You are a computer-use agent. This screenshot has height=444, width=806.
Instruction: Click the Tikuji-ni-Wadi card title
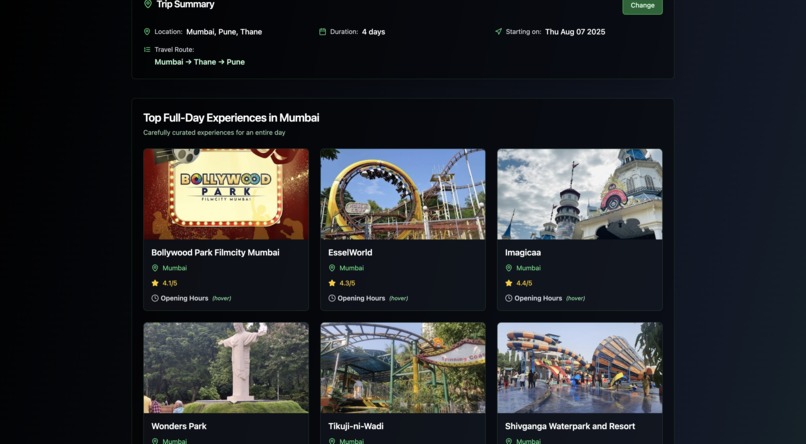pyautogui.click(x=356, y=427)
